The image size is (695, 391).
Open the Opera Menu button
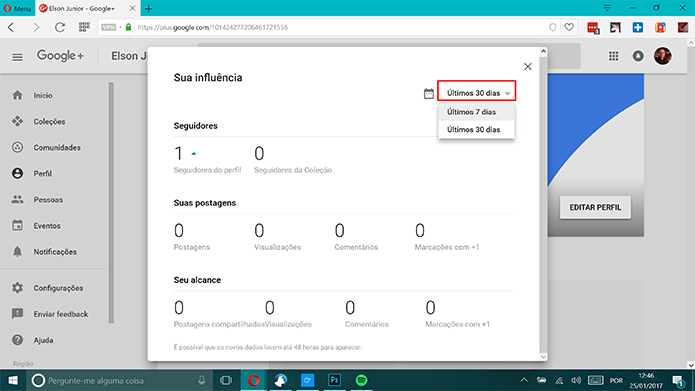17,8
